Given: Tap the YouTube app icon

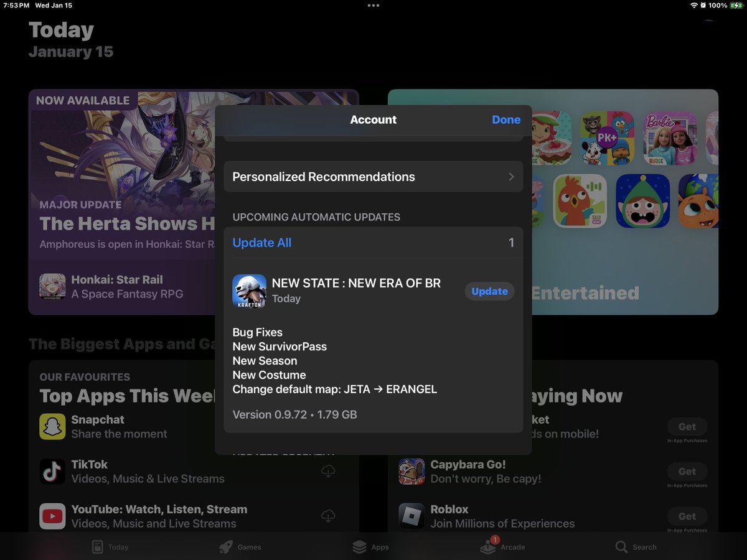Looking at the screenshot, I should pos(52,516).
